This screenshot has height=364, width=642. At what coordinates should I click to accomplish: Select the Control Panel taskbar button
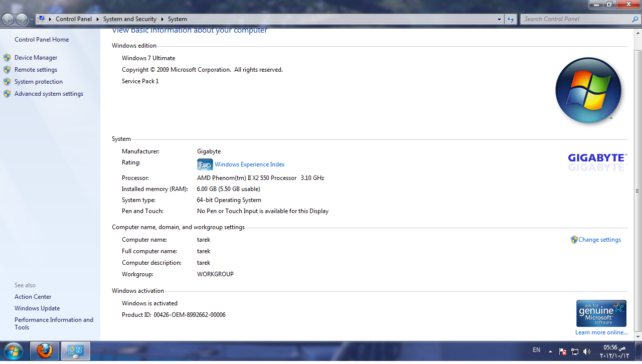[x=76, y=350]
